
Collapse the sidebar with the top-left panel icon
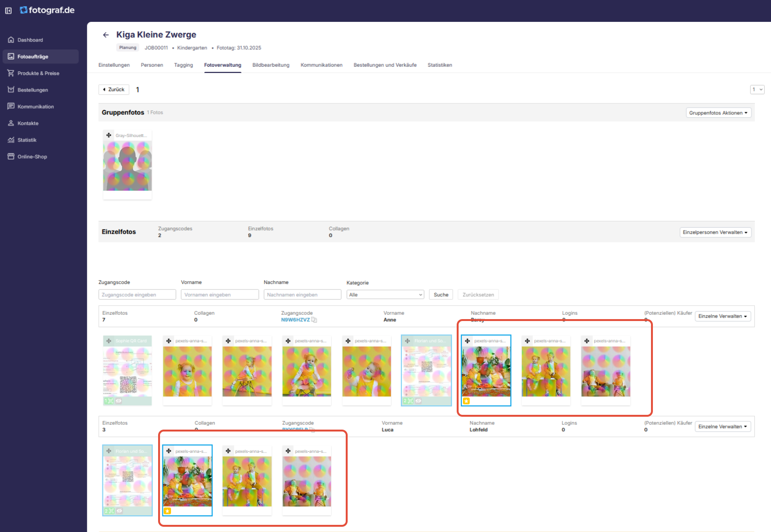[x=8, y=10]
